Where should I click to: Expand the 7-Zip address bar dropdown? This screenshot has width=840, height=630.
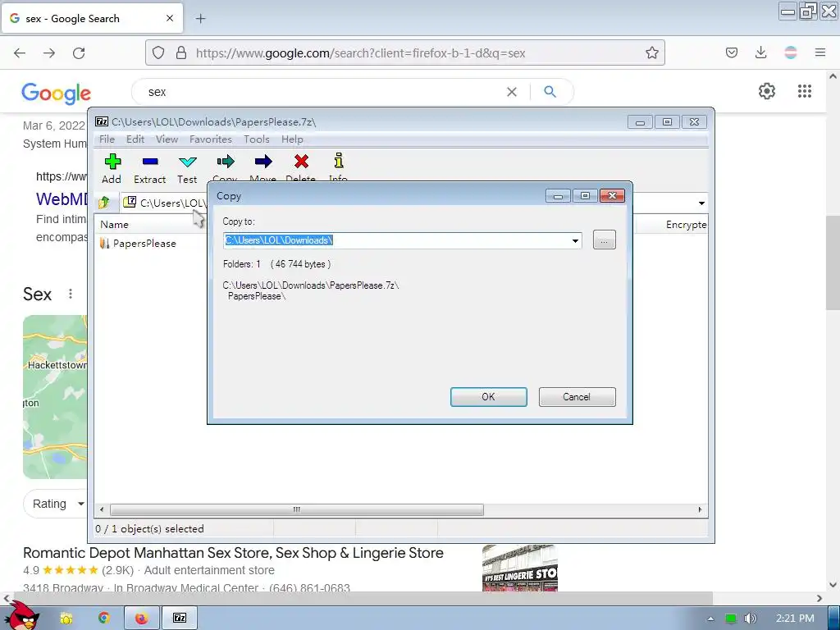pyautogui.click(x=701, y=203)
